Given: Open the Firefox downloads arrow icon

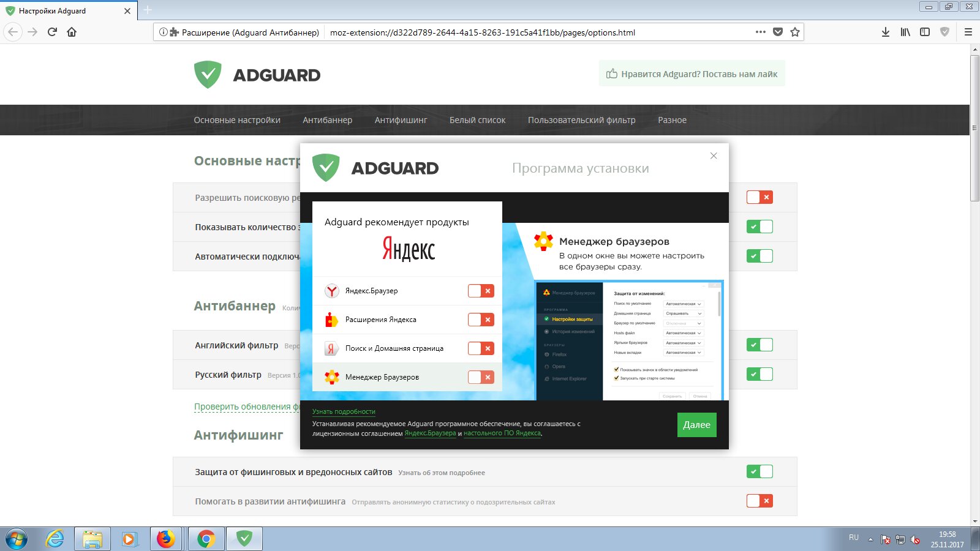Looking at the screenshot, I should [x=886, y=32].
